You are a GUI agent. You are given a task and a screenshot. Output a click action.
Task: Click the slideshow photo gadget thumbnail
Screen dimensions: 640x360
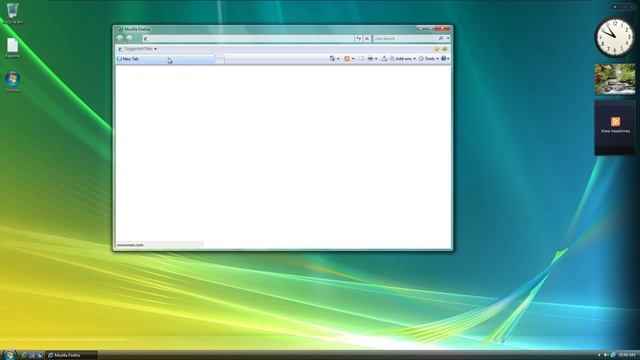point(615,79)
